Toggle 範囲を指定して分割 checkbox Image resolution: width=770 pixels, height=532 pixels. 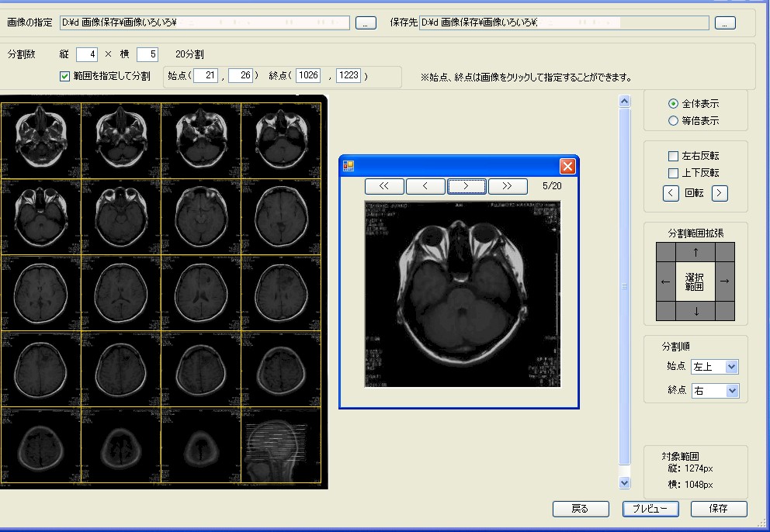pos(65,76)
